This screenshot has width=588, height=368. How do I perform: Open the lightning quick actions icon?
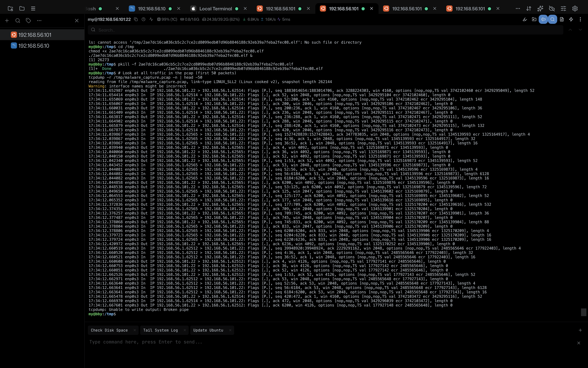coord(571,19)
